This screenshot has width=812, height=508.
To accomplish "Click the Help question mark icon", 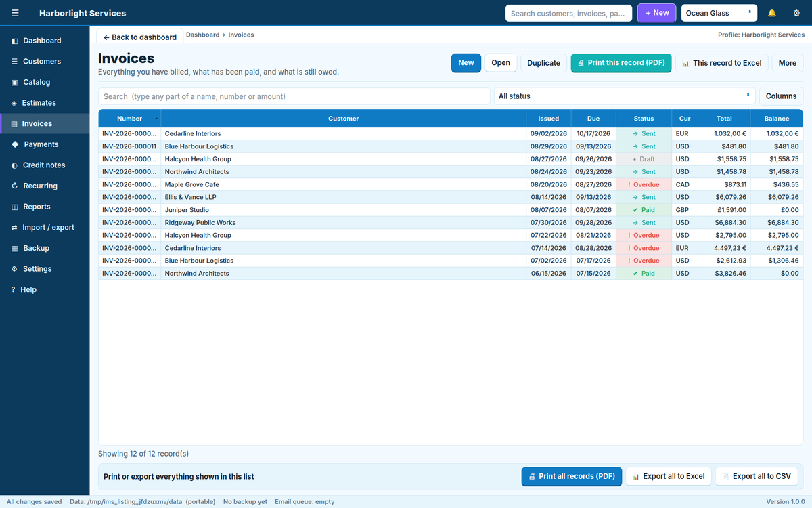I will point(13,289).
